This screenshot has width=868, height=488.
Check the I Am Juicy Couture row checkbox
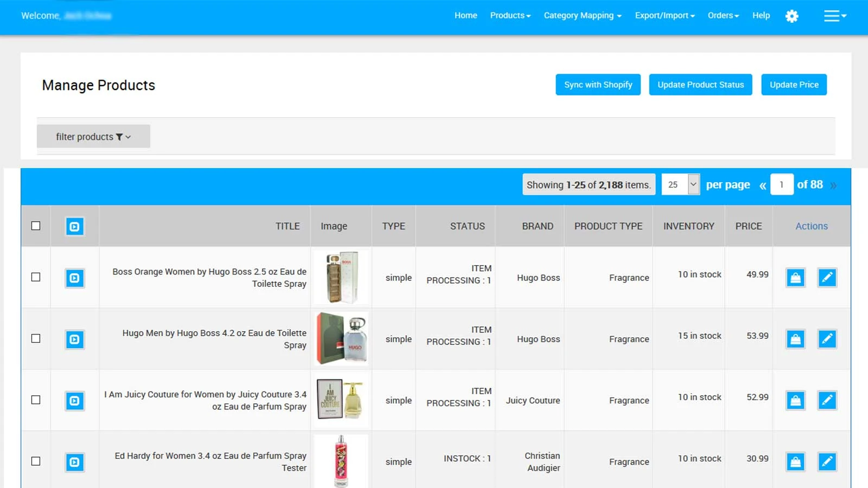pyautogui.click(x=36, y=400)
